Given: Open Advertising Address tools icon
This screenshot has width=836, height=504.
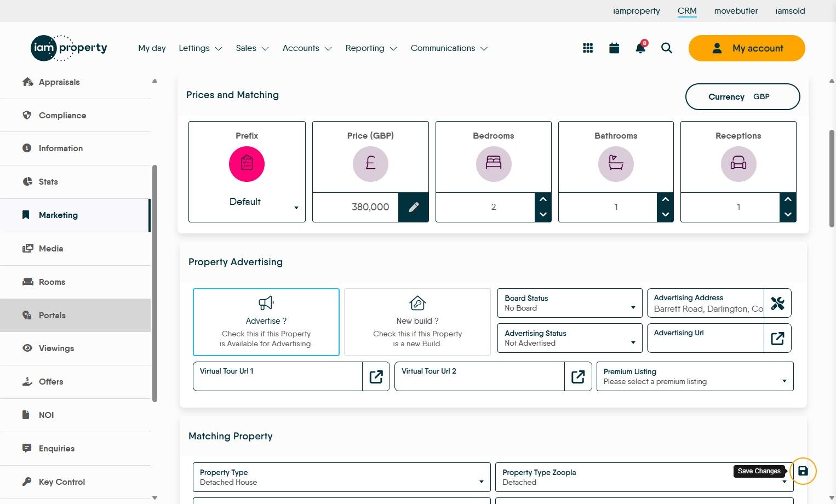Looking at the screenshot, I should pyautogui.click(x=777, y=303).
